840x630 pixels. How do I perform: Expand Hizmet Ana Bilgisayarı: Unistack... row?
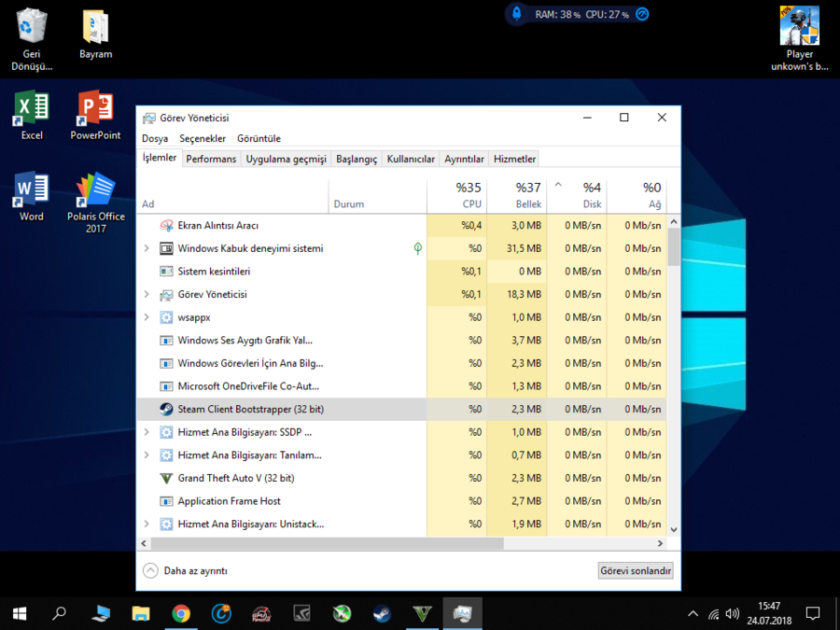point(147,524)
